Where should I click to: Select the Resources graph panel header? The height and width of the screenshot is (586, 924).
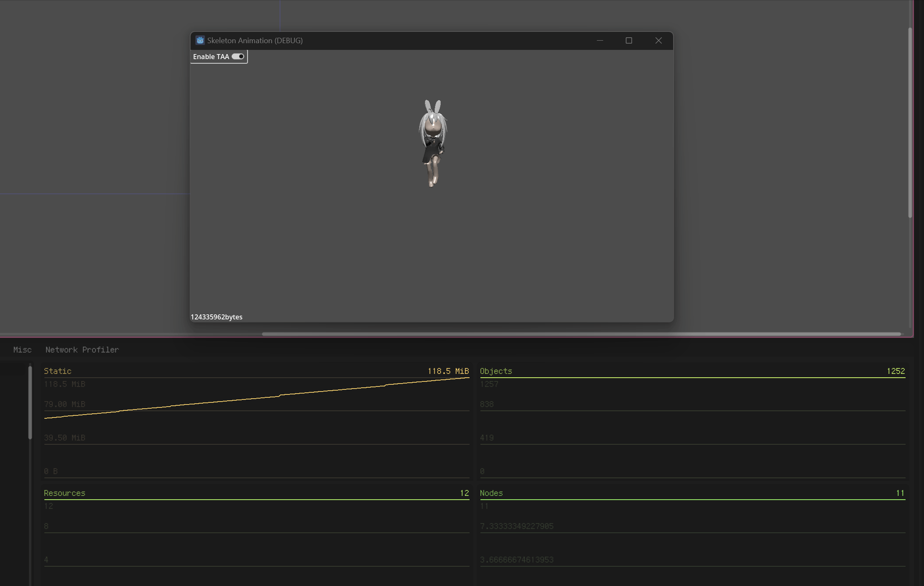[x=65, y=493]
